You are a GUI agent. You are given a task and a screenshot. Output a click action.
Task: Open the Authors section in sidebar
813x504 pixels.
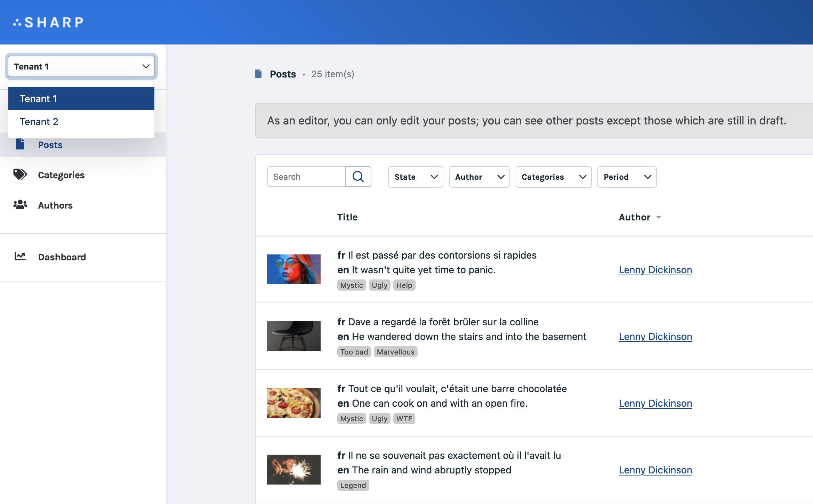[55, 205]
